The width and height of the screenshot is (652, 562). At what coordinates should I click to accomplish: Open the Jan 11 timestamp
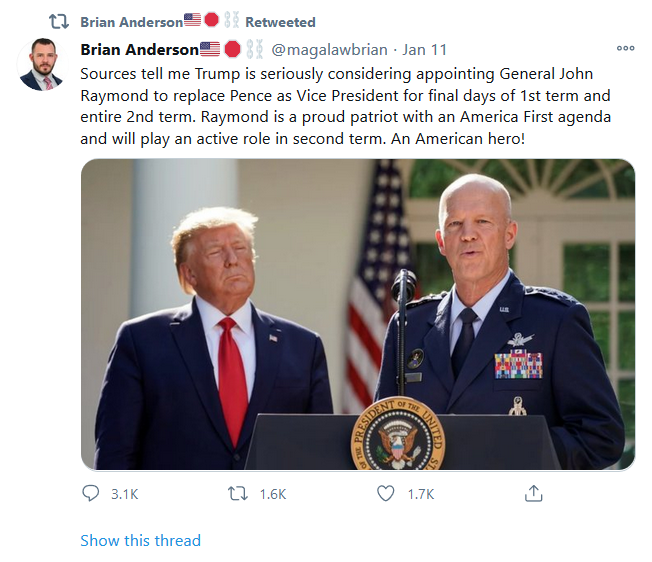(424, 49)
